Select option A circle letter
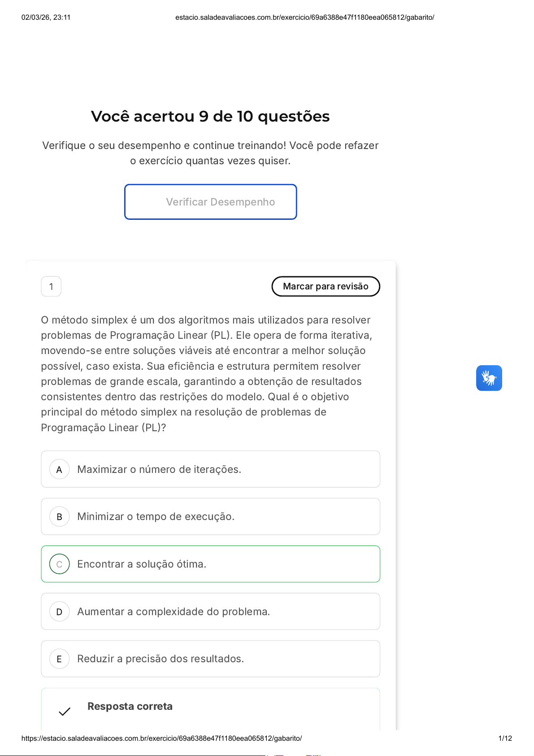Viewport: 534px width, 756px height. [59, 469]
